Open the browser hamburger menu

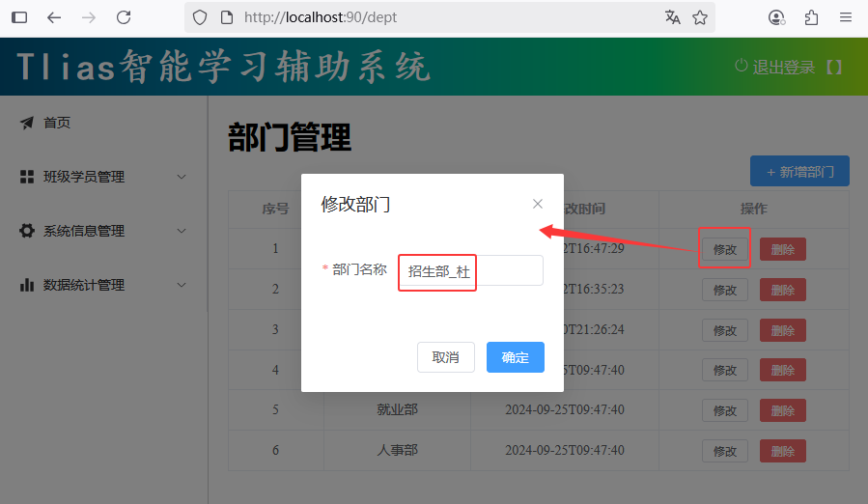click(846, 17)
